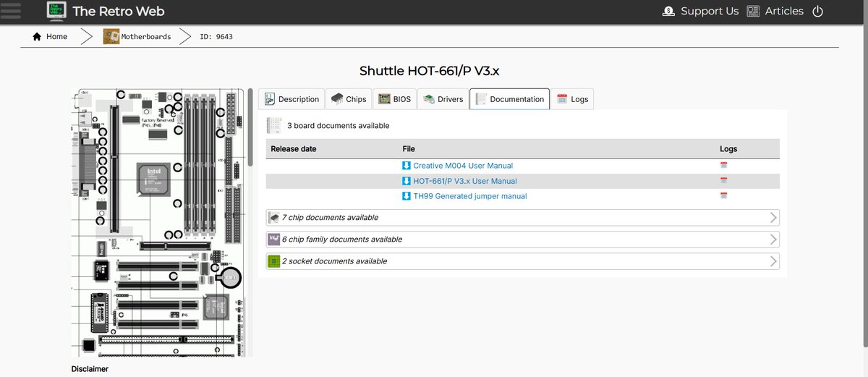
Task: Click The Retro Web computer logo
Action: coord(57,11)
